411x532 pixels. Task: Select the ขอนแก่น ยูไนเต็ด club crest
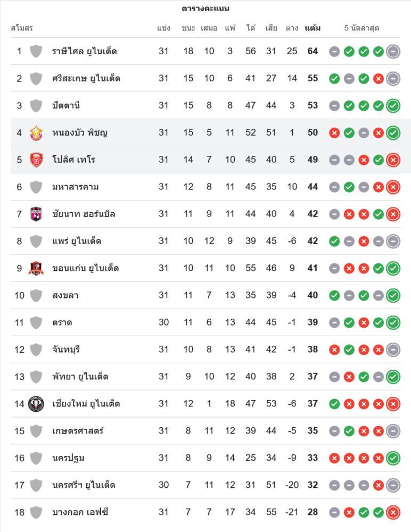coord(36,268)
